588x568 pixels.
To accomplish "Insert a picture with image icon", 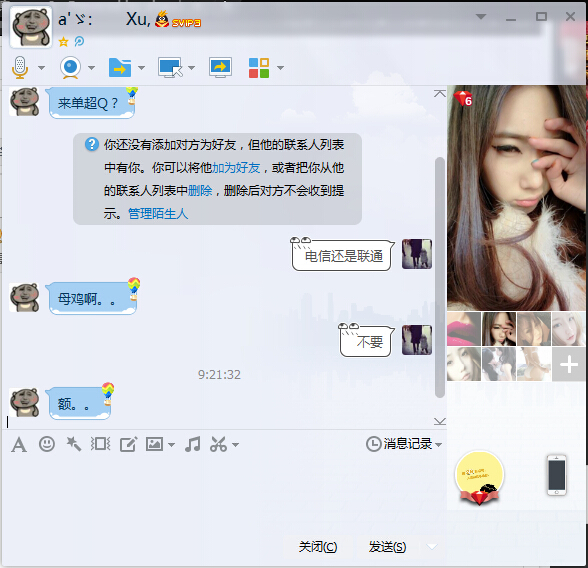I will (x=154, y=444).
